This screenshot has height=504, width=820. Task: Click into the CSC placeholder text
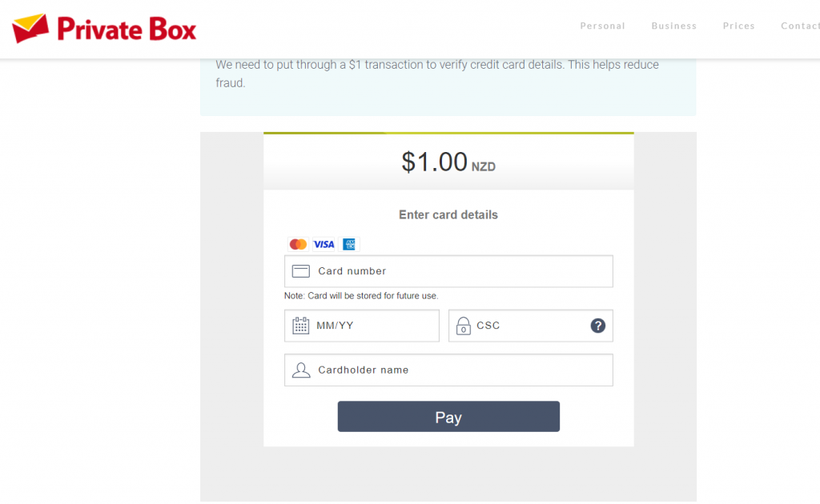pos(521,326)
